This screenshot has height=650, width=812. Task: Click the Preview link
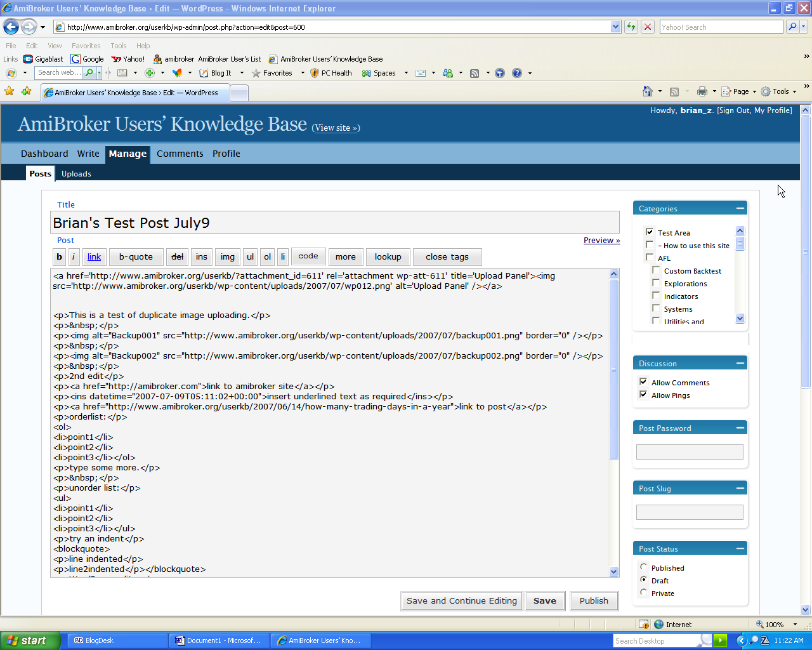pos(601,241)
